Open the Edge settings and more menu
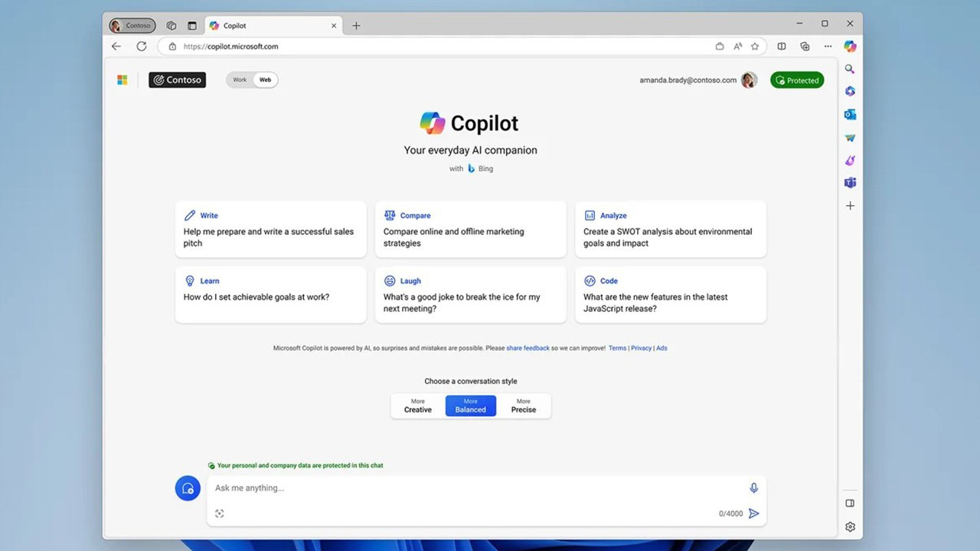 click(828, 46)
